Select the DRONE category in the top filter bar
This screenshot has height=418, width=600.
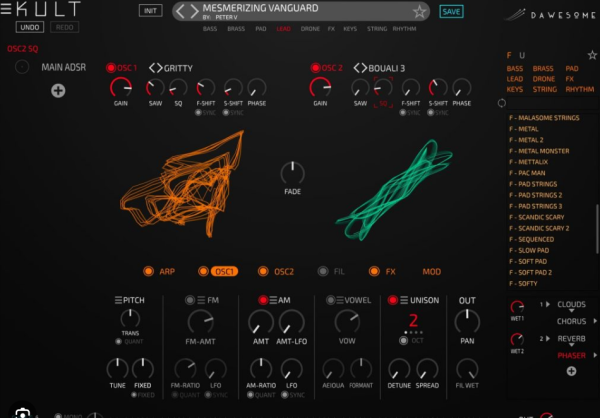(309, 29)
